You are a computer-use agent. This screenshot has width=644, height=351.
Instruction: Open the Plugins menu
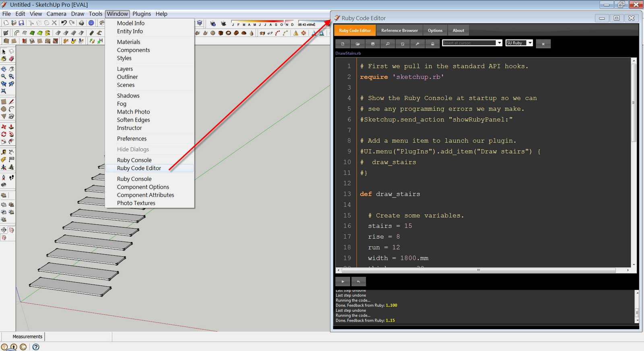(142, 14)
